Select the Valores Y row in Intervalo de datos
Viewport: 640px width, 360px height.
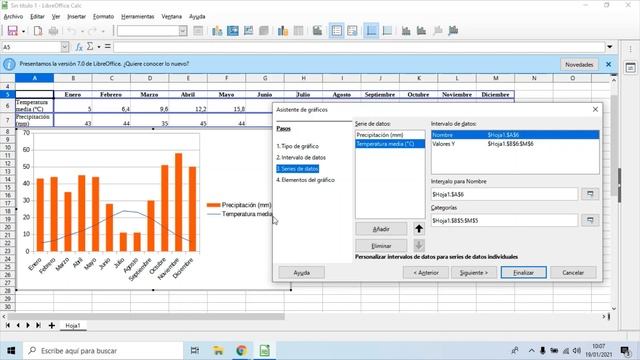coord(515,144)
